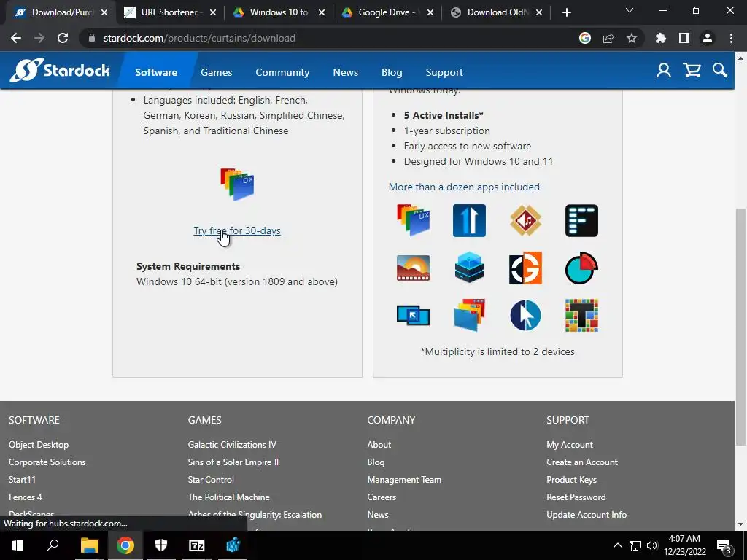747x560 pixels.
Task: Select the Fences black grid app icon
Action: (581, 220)
